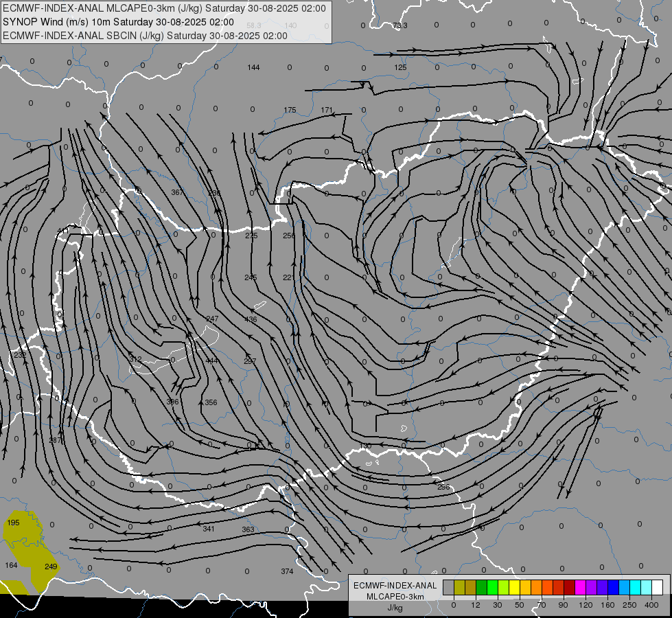Viewport: 672px width, 618px height.
Task: Click the map value 444
Action: coord(211,360)
